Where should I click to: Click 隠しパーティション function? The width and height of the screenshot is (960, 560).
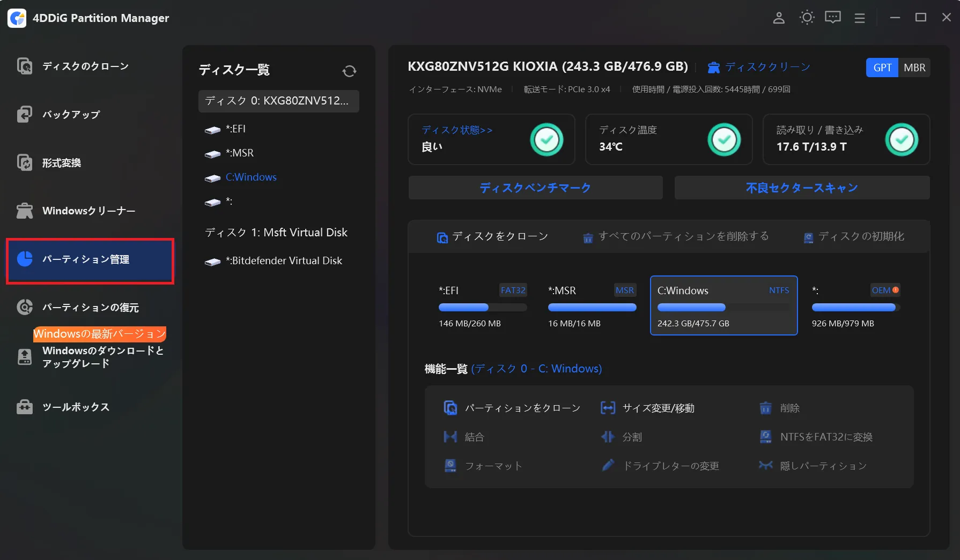tap(813, 466)
